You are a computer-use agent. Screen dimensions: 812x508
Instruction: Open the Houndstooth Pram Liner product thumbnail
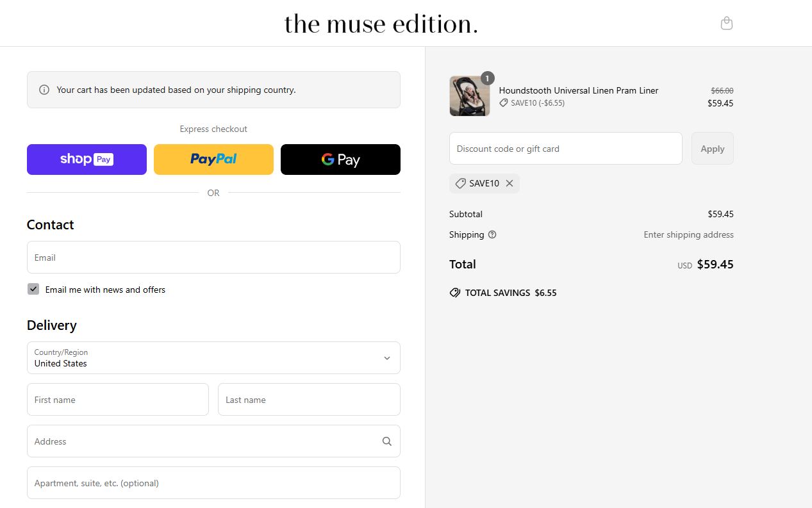point(470,96)
